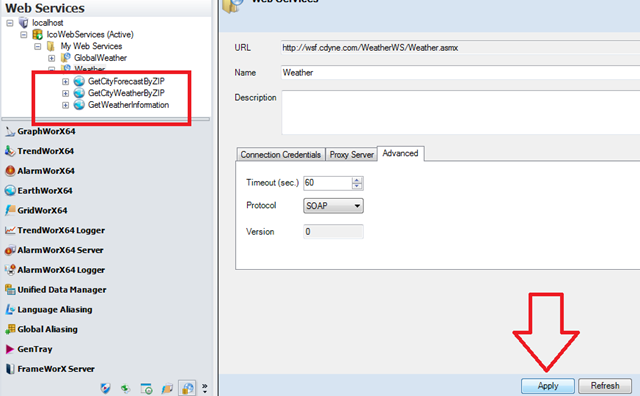This screenshot has height=396, width=640.
Task: Click the Name field containing Weather
Action: pyautogui.click(x=460, y=73)
